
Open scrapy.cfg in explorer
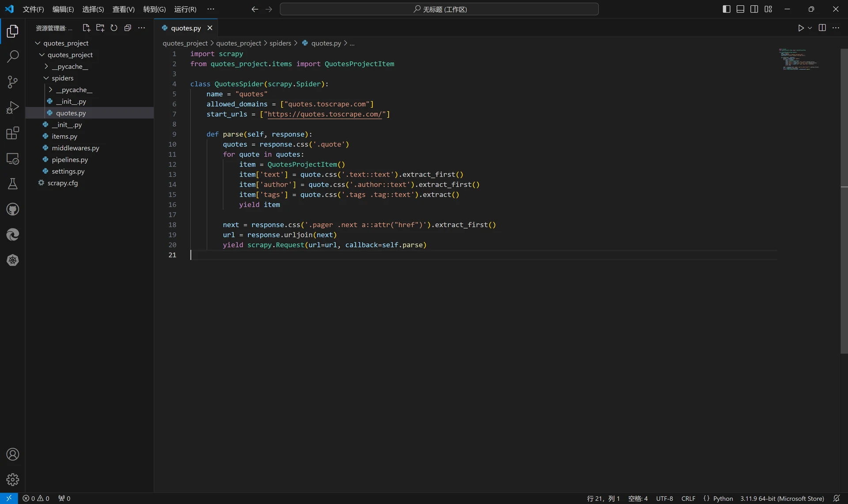(89, 183)
